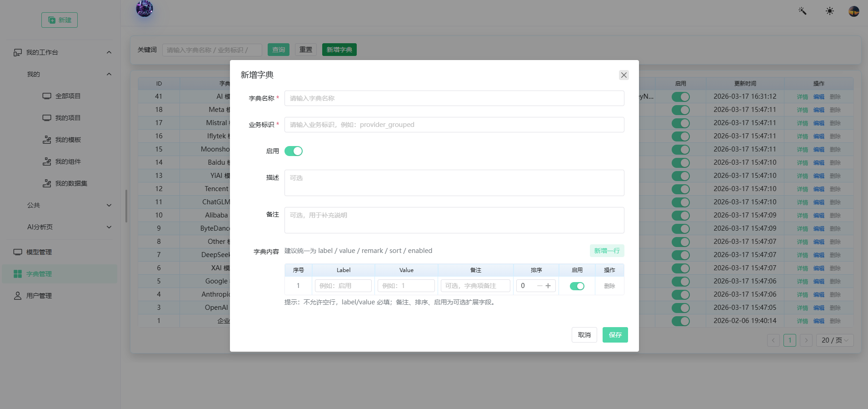This screenshot has height=409, width=868.
Task: Click the 保存 button
Action: click(x=615, y=335)
